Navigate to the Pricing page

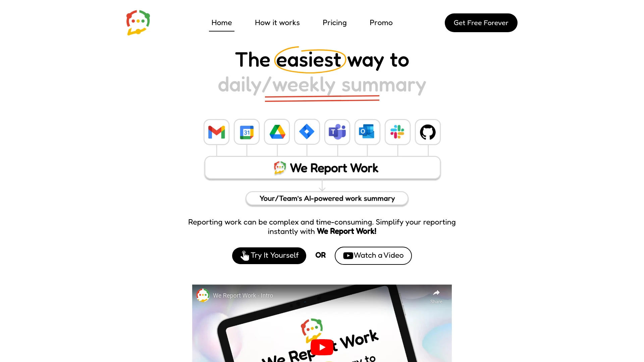point(334,22)
